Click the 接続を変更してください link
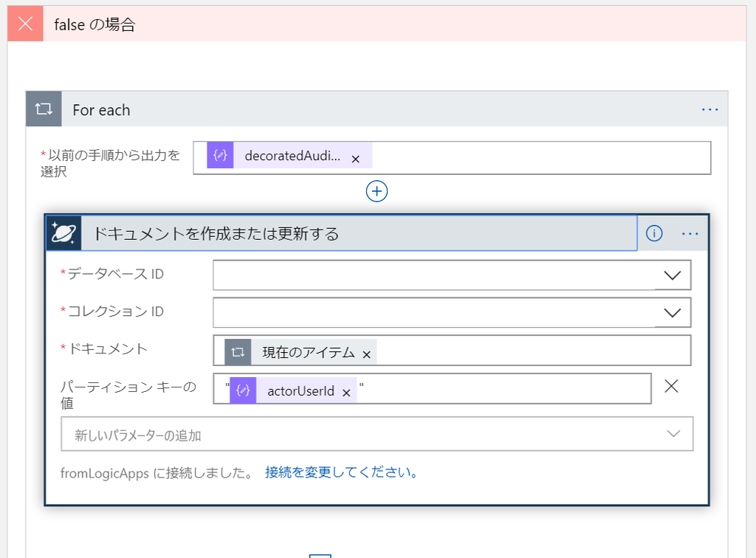Image resolution: width=756 pixels, height=558 pixels. [x=341, y=472]
